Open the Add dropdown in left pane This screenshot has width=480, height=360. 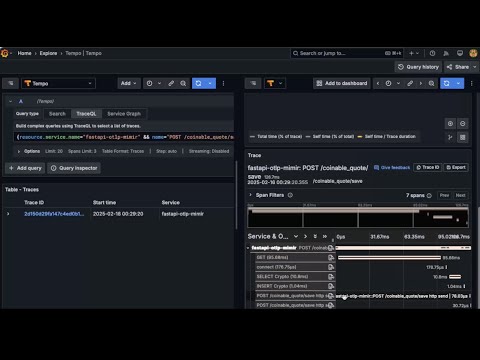129,83
